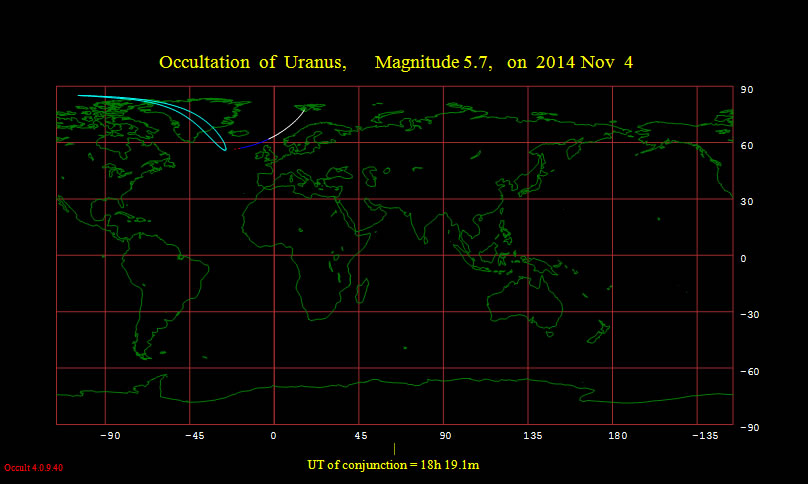The width and height of the screenshot is (808, 484).
Task: Click longitude label '90' on bottom axis
Action: [445, 436]
